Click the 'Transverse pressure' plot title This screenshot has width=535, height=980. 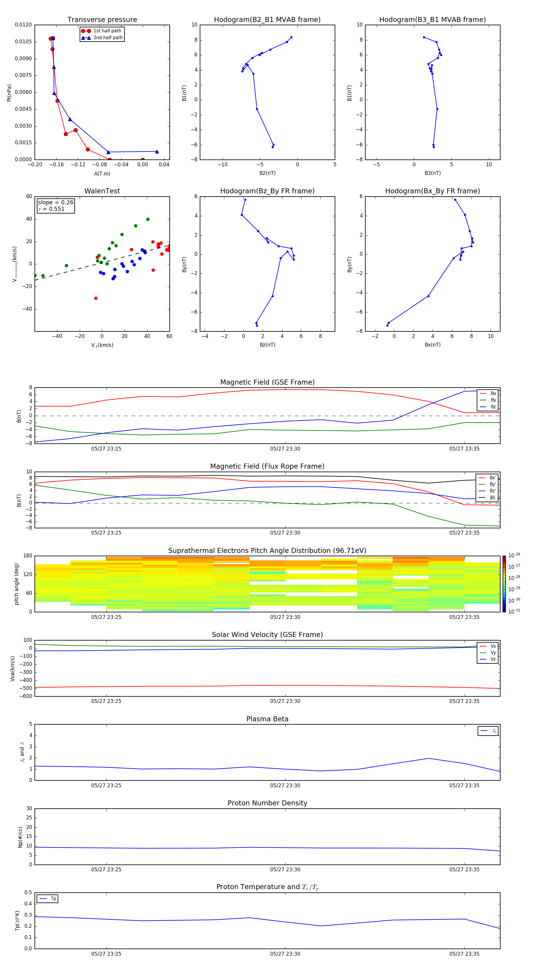tap(102, 20)
